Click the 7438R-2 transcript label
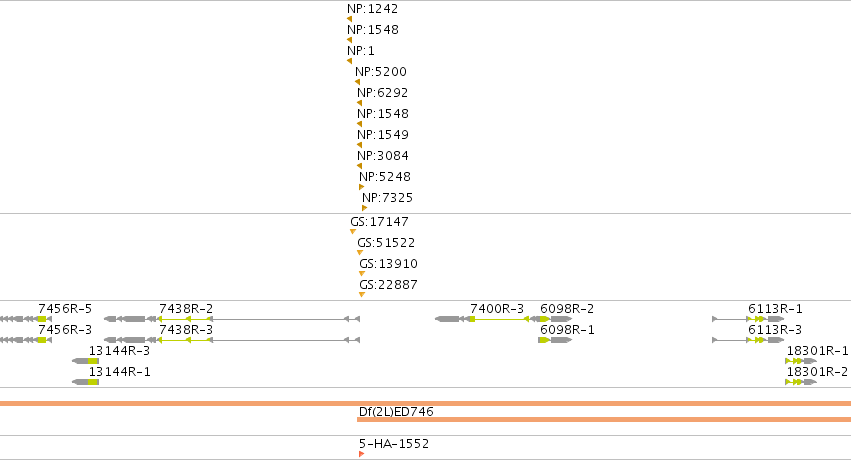 186,309
